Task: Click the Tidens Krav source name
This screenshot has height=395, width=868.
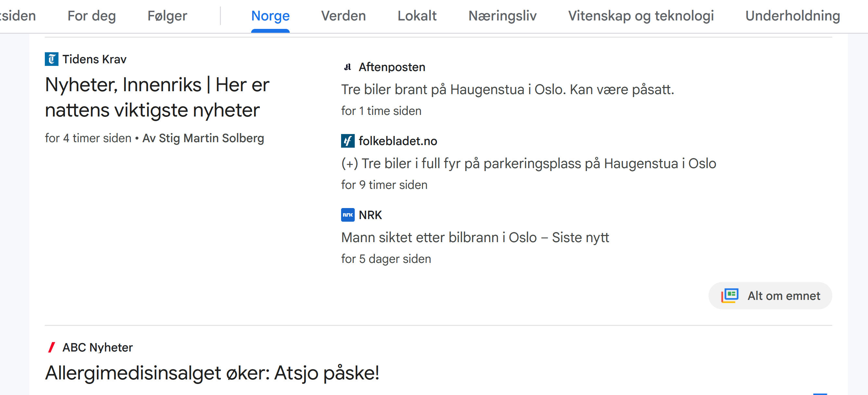Action: [94, 59]
